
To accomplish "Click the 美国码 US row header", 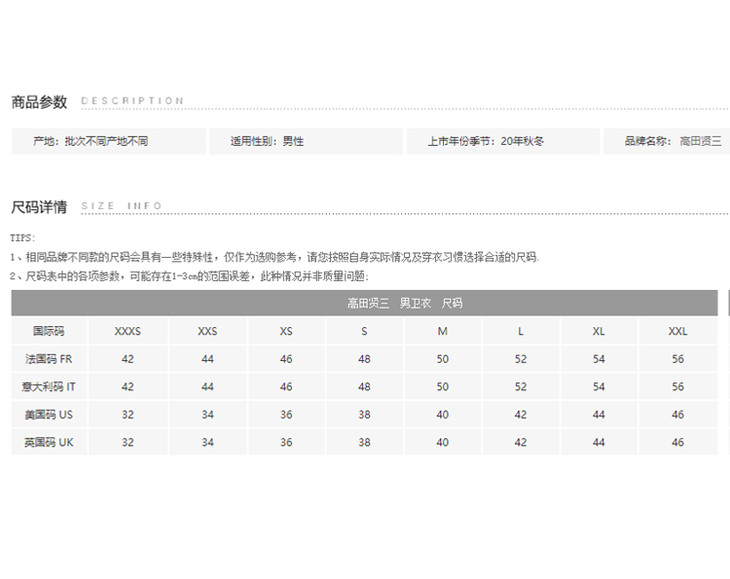I will pyautogui.click(x=49, y=414).
